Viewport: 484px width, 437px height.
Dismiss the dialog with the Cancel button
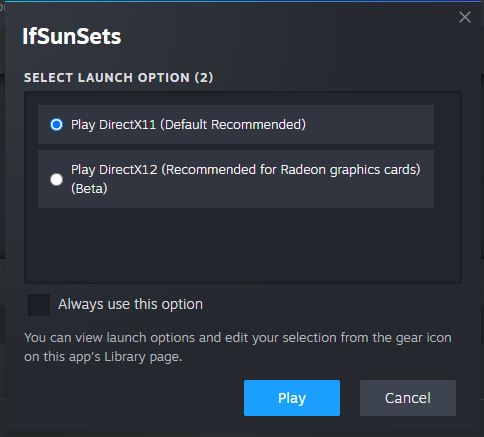coord(408,398)
